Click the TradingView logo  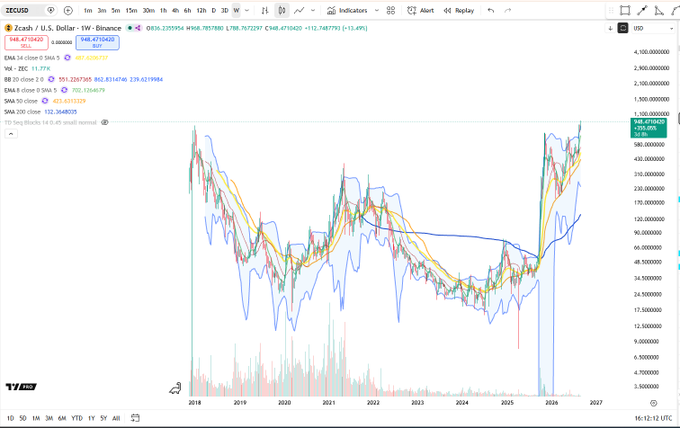(x=21, y=386)
